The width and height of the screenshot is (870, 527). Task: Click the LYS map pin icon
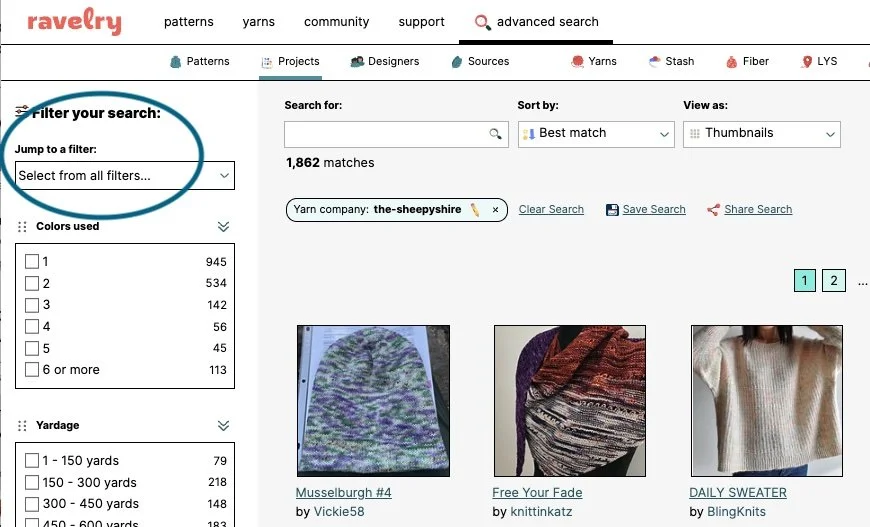click(x=806, y=62)
